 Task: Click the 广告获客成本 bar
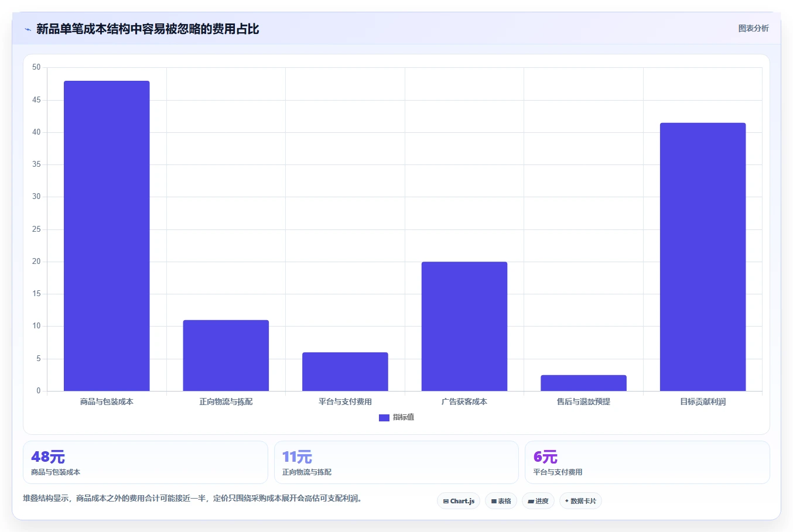pyautogui.click(x=464, y=326)
